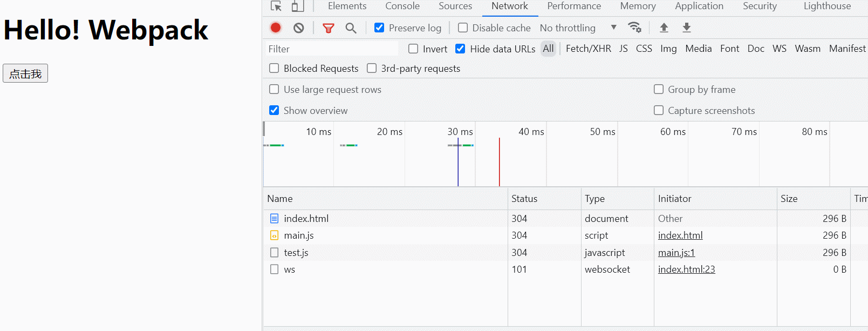
Task: Stop recording network log (red dot)
Action: [x=276, y=28]
